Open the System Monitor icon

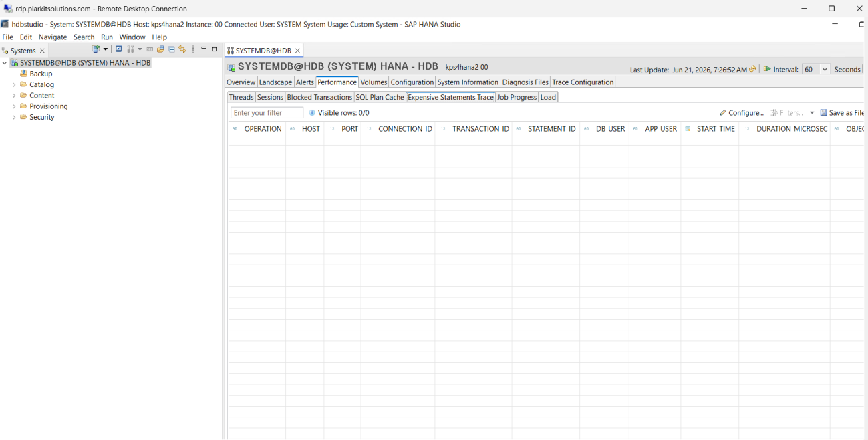point(119,49)
